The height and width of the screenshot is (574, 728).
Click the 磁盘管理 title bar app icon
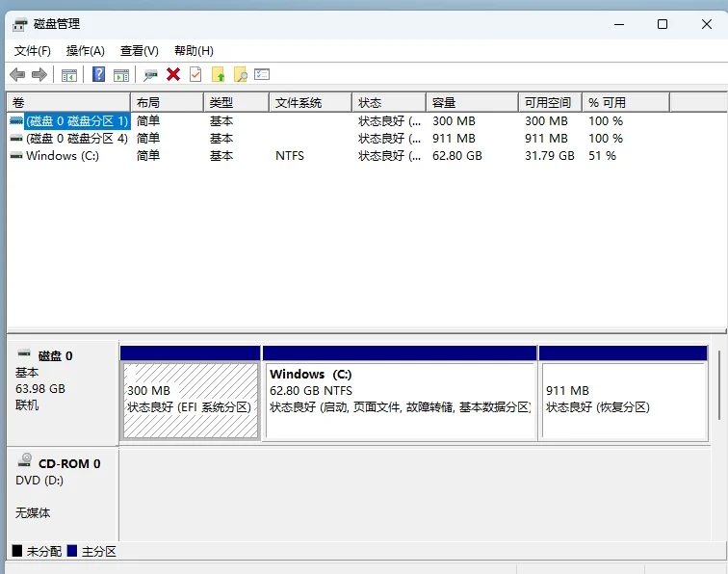pos(20,24)
